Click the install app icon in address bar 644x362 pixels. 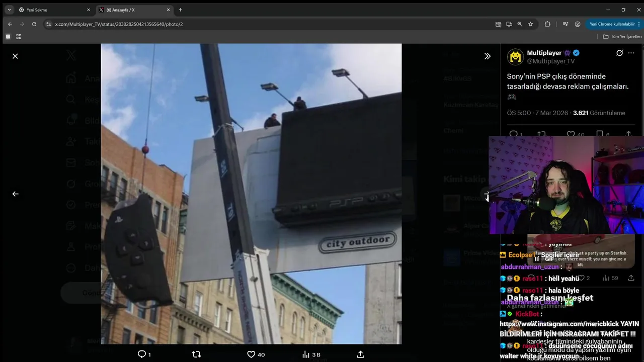(x=509, y=24)
